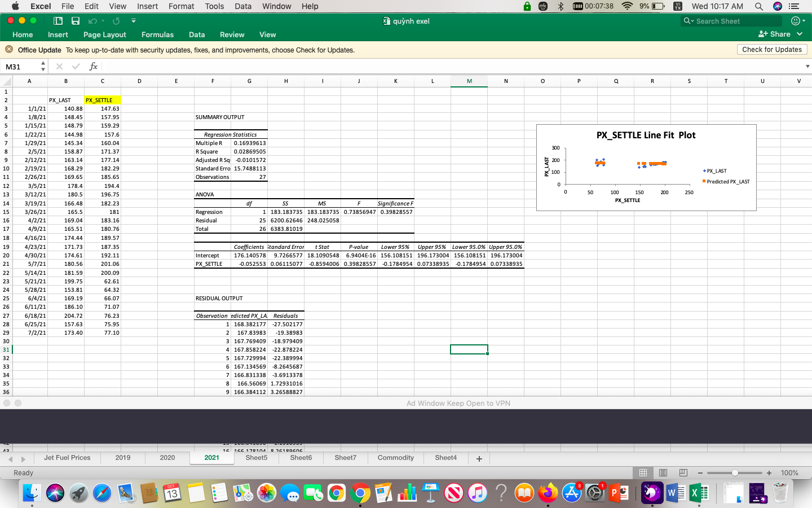Open the Undo history dropdown arrow

point(103,21)
